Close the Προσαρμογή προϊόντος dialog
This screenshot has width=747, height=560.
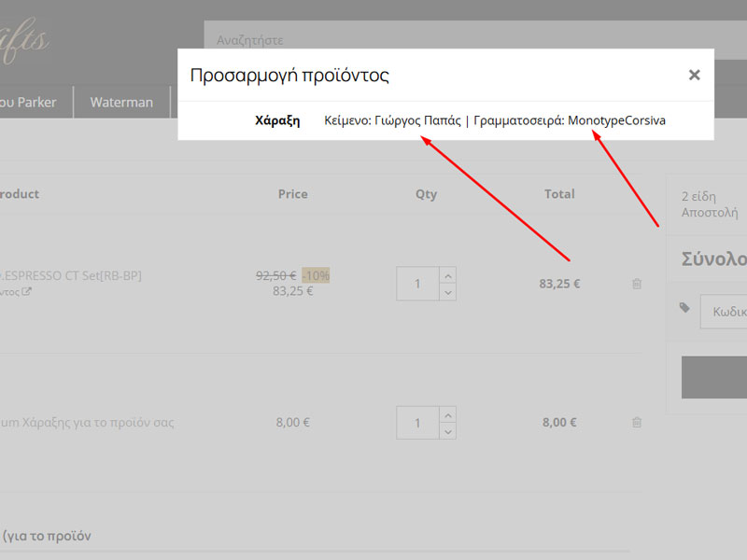[x=694, y=75]
